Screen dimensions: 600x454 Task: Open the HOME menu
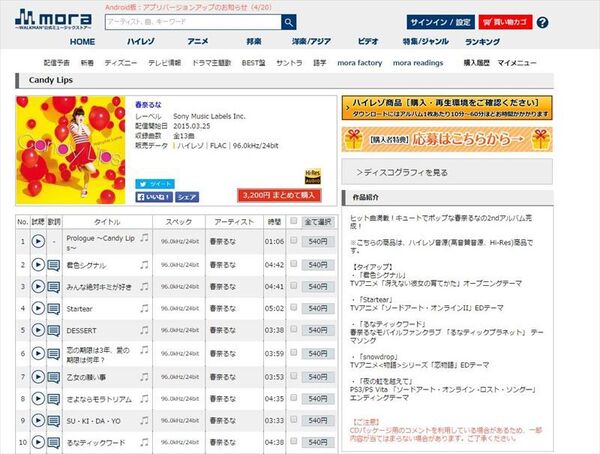click(82, 42)
